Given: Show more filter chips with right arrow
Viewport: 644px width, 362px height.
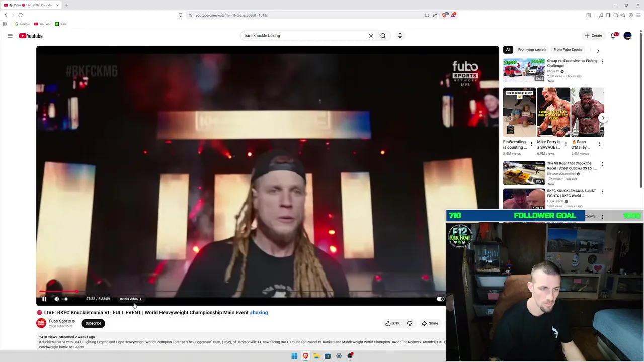Looking at the screenshot, I should click(598, 51).
